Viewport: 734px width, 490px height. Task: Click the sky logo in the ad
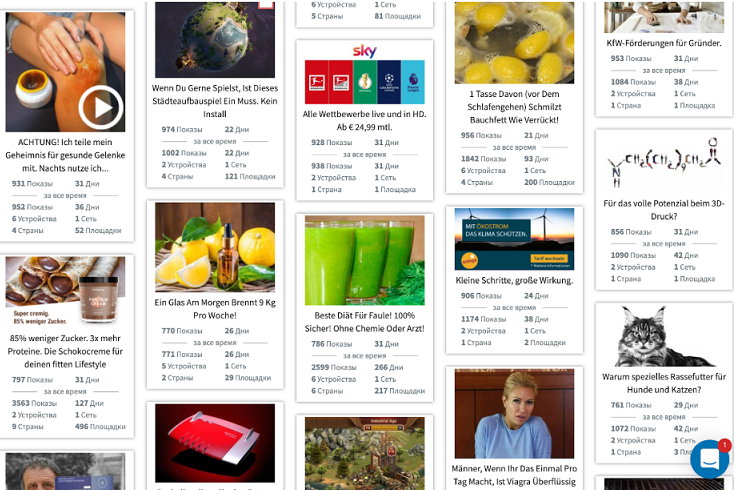[364, 51]
